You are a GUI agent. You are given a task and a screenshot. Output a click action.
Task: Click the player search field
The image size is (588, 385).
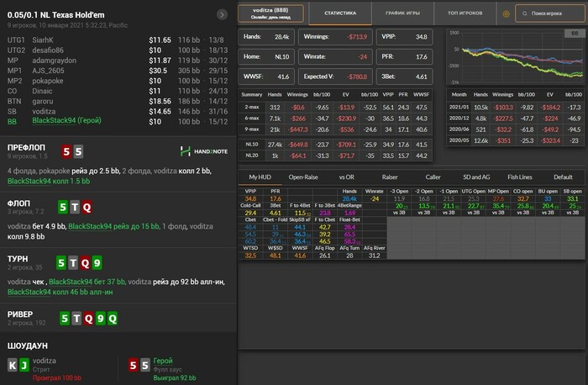pyautogui.click(x=549, y=13)
